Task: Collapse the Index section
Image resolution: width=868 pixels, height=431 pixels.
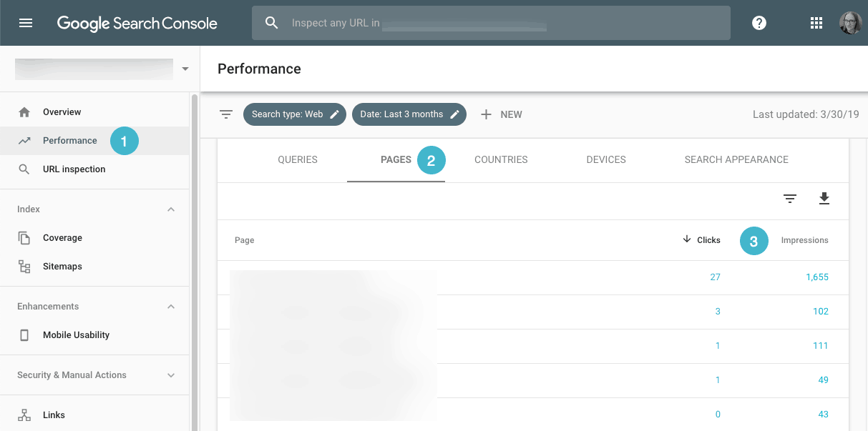Action: pos(171,209)
